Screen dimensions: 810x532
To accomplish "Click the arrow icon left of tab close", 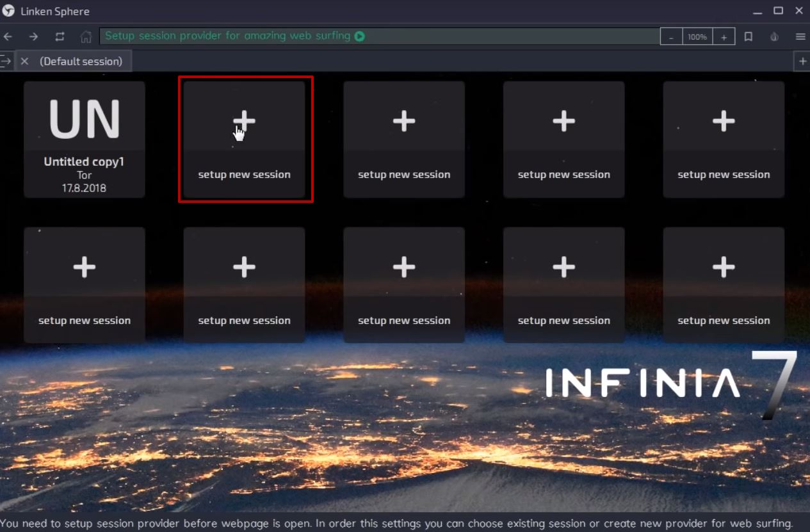I will pyautogui.click(x=6, y=61).
